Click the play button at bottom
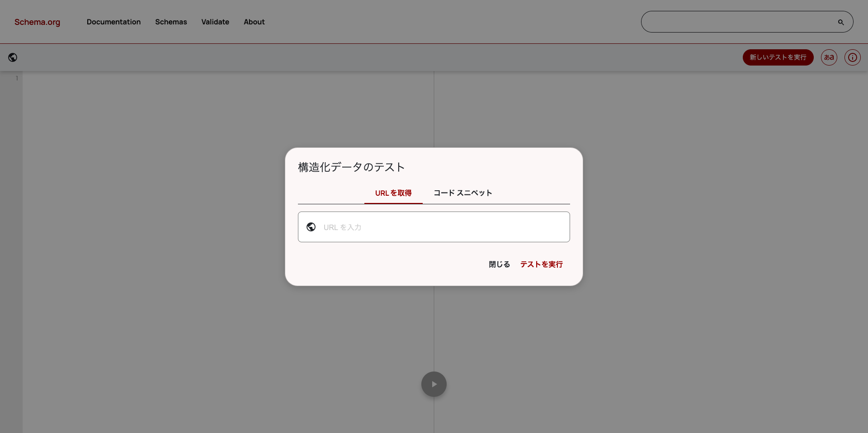Image resolution: width=868 pixels, height=433 pixels. [434, 384]
